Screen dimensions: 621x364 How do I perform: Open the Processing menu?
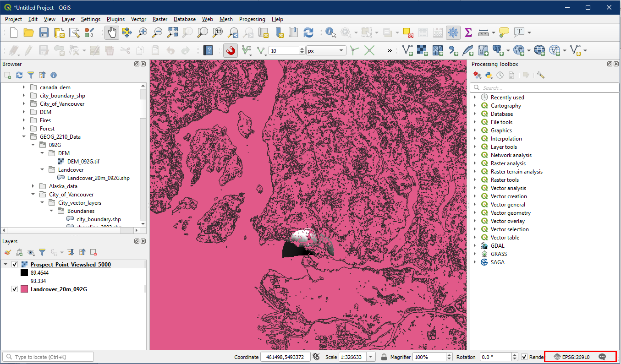tap(252, 19)
